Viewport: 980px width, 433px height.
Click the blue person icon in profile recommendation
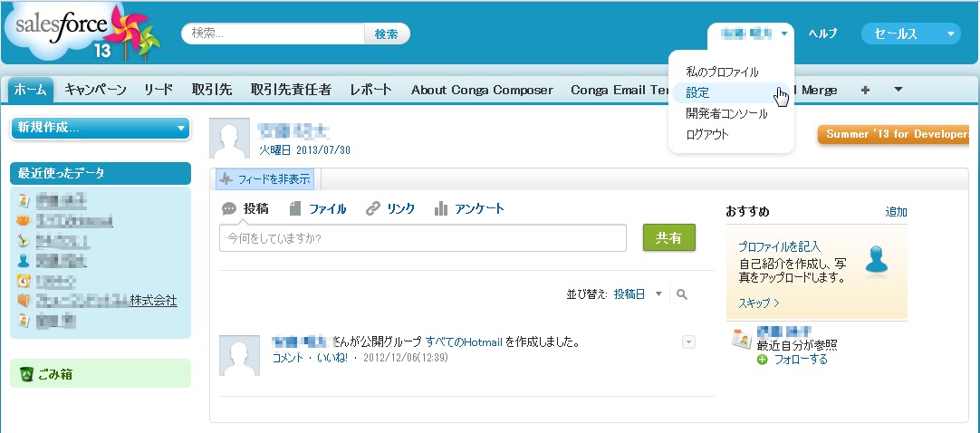pyautogui.click(x=877, y=259)
